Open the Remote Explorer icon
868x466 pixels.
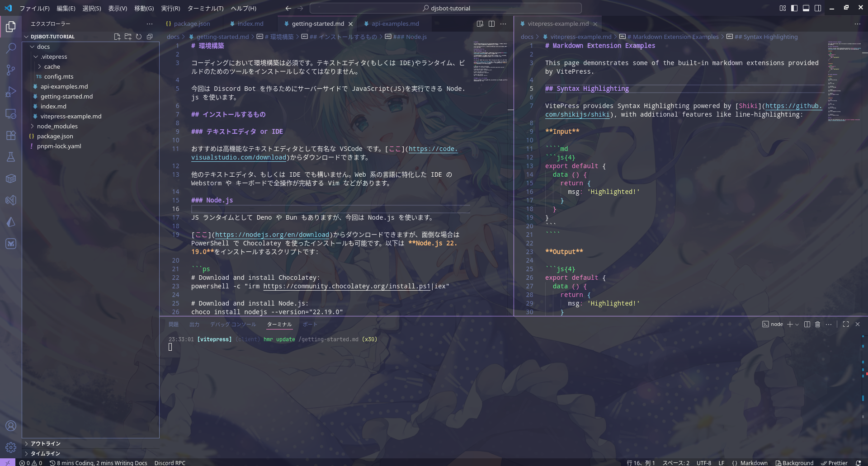11,114
